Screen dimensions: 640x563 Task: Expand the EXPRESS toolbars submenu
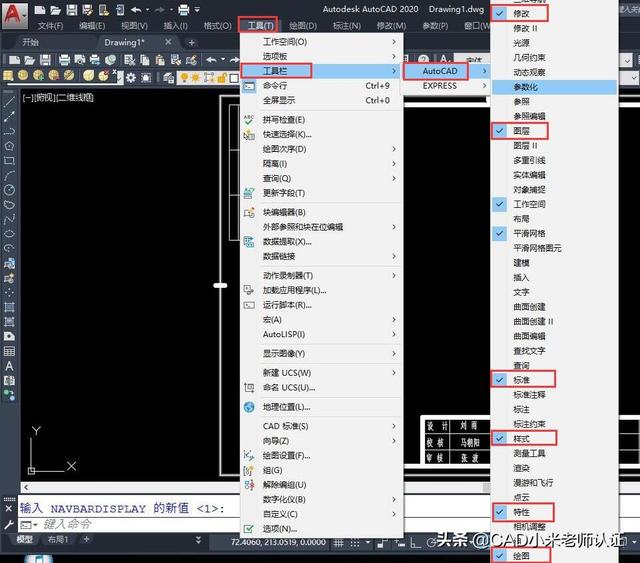[446, 86]
